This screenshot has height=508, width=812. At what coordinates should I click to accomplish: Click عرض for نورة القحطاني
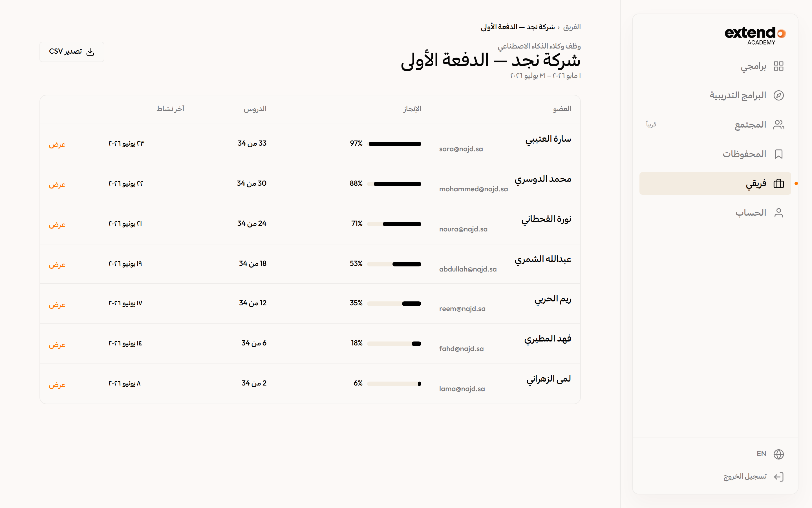(57, 224)
